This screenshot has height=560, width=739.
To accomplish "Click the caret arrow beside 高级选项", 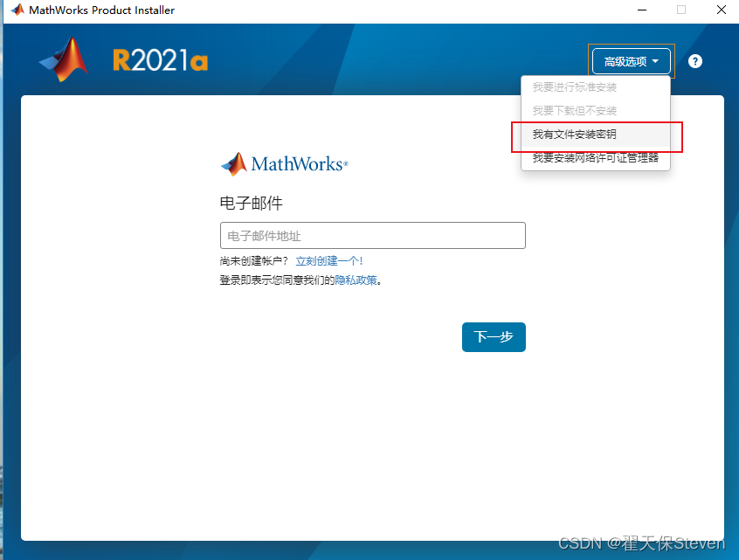I will click(x=655, y=61).
